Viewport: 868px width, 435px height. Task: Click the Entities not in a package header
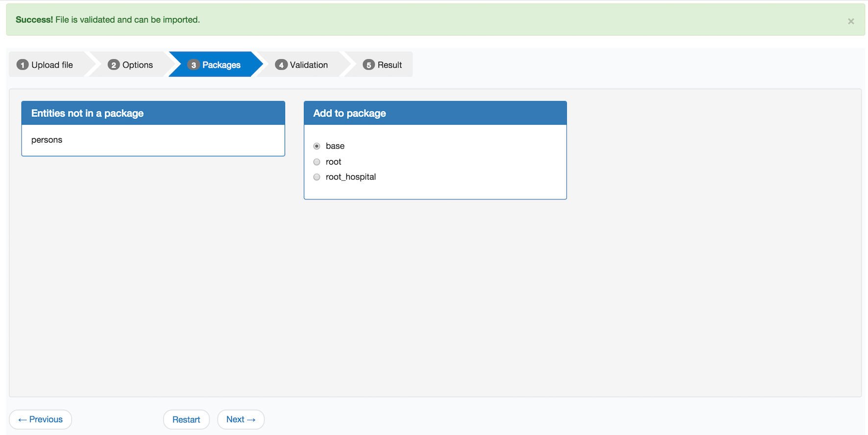click(153, 113)
